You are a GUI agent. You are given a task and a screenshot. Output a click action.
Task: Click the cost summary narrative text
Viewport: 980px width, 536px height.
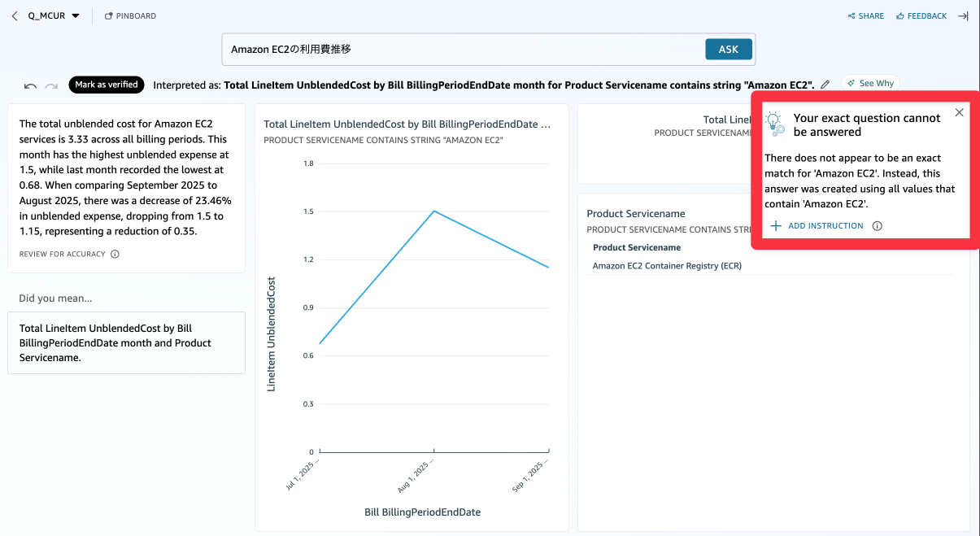click(126, 177)
